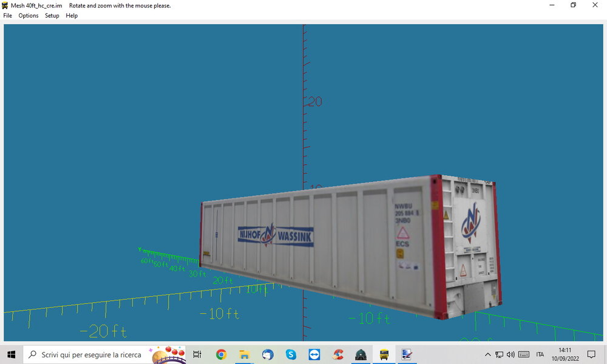
Task: Open the dark helmet app on the taskbar
Action: 361,354
